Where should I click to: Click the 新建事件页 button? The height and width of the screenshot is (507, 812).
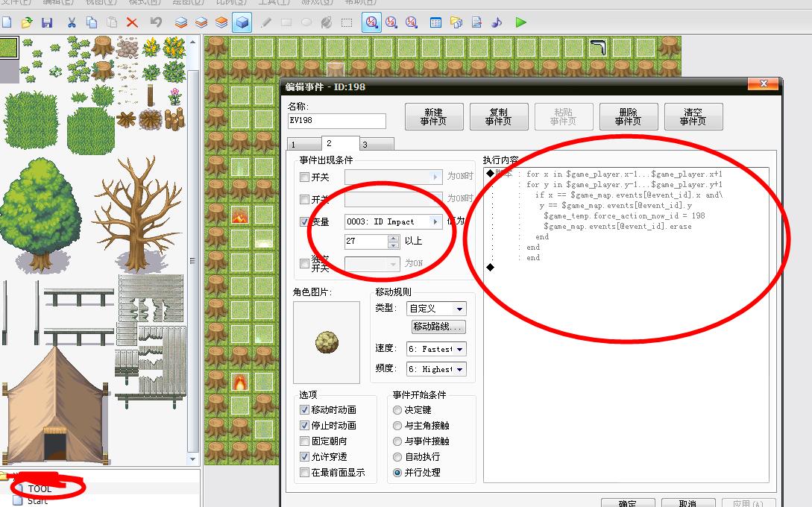434,116
